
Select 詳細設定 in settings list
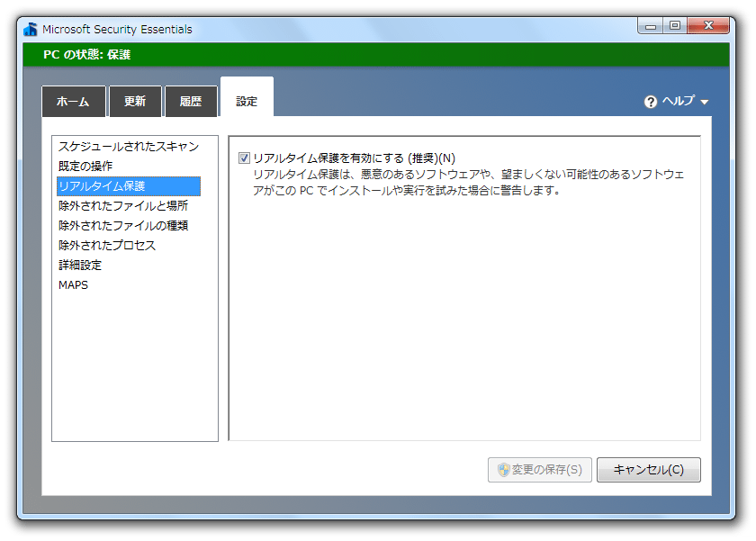tap(129, 266)
